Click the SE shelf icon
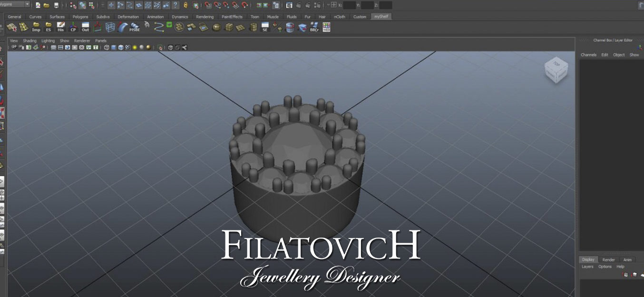 [x=265, y=27]
